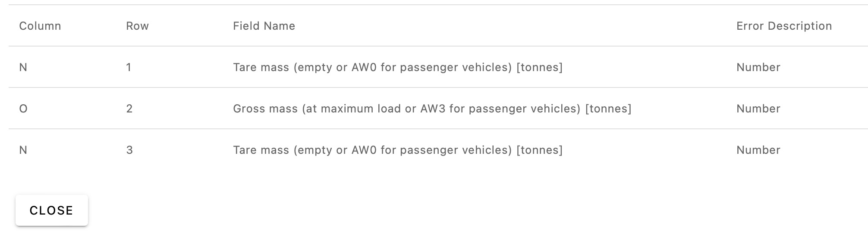Select row number 1 cell
The width and height of the screenshot is (868, 243).
[129, 67]
